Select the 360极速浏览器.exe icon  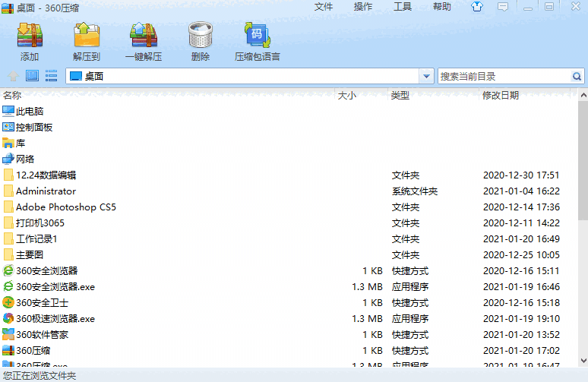tap(8, 318)
